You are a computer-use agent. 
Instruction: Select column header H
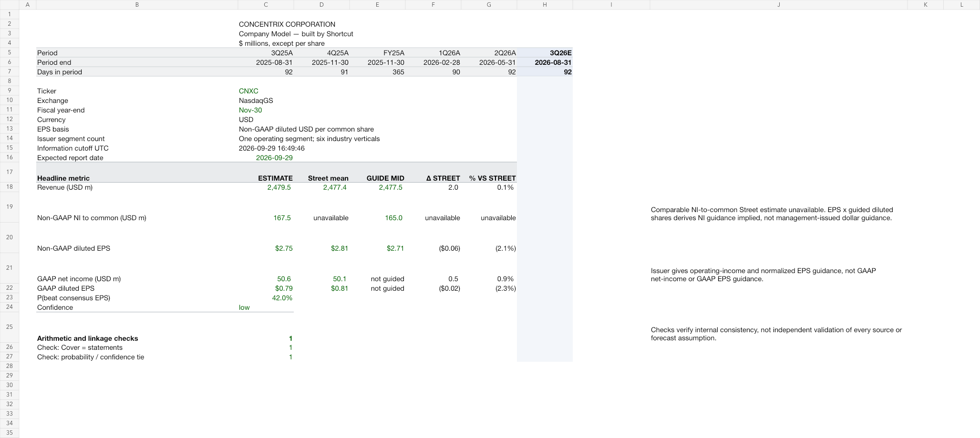(545, 5)
